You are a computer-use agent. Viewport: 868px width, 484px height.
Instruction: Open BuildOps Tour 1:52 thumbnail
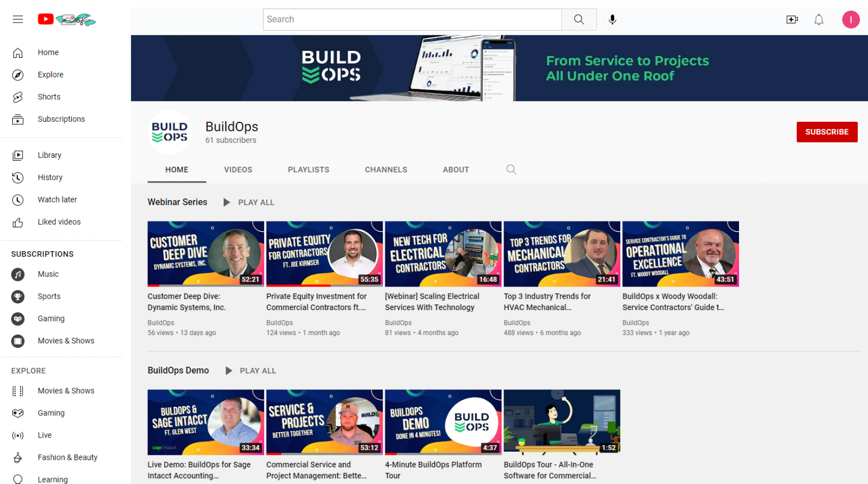(562, 422)
